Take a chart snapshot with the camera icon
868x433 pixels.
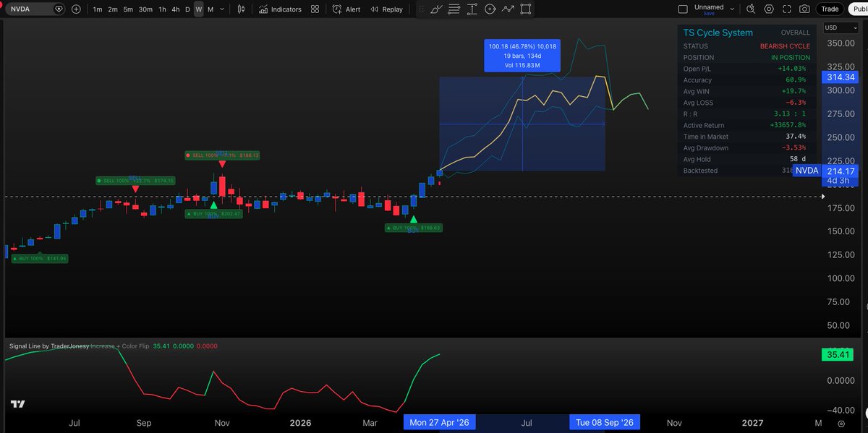pos(804,9)
